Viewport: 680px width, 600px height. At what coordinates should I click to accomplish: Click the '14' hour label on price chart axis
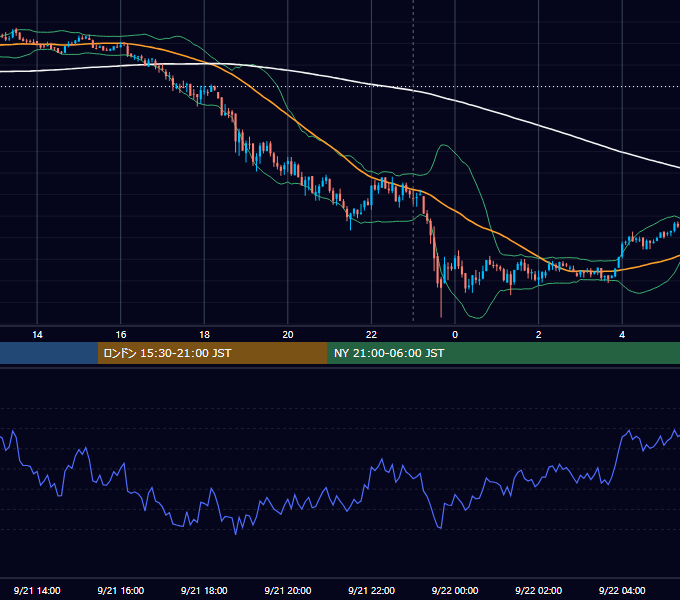[37, 335]
